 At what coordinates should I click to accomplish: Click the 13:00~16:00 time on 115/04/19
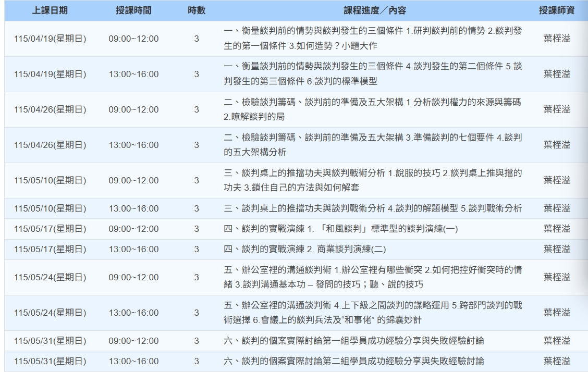tap(133, 75)
